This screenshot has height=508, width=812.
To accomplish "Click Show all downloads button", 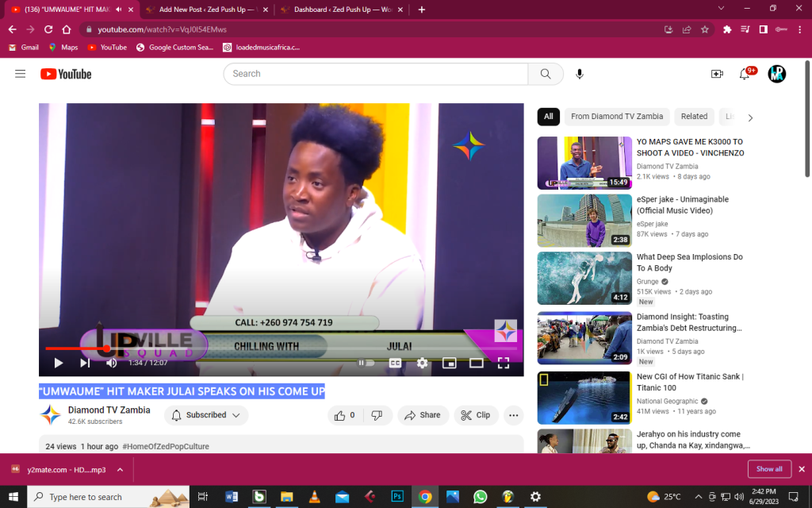I will (769, 469).
